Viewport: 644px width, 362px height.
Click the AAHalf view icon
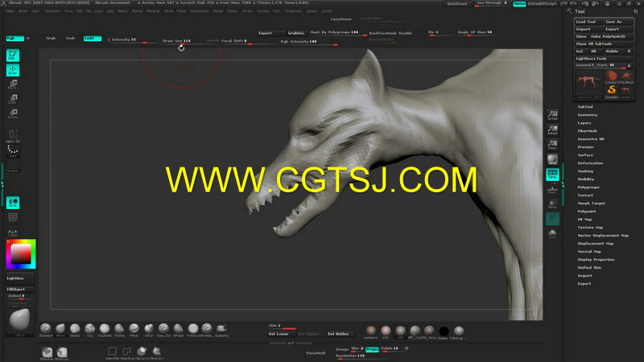(552, 130)
